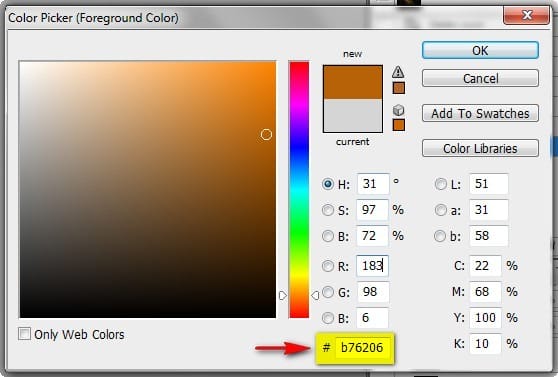
Task: Click the G green field showing 98
Action: click(373, 292)
